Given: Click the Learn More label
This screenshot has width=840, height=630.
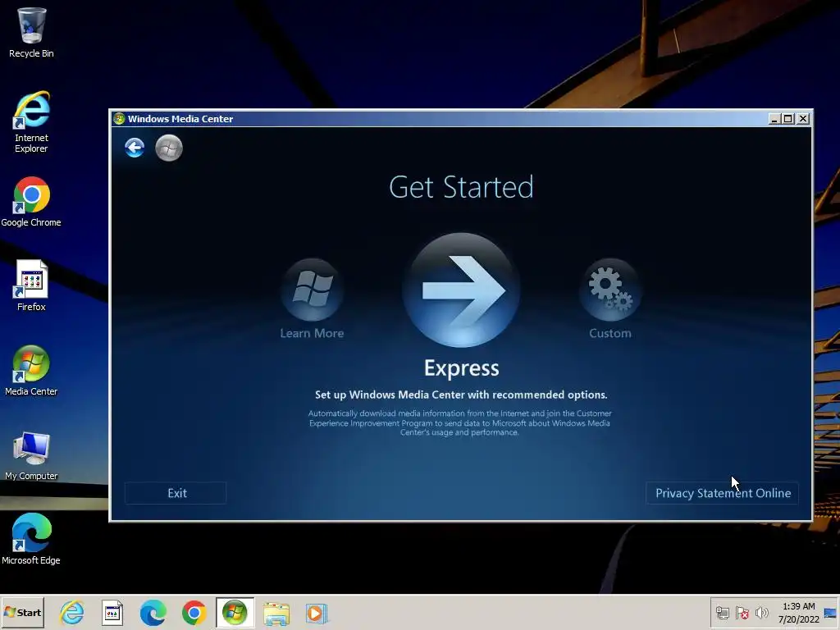Looking at the screenshot, I should [312, 333].
